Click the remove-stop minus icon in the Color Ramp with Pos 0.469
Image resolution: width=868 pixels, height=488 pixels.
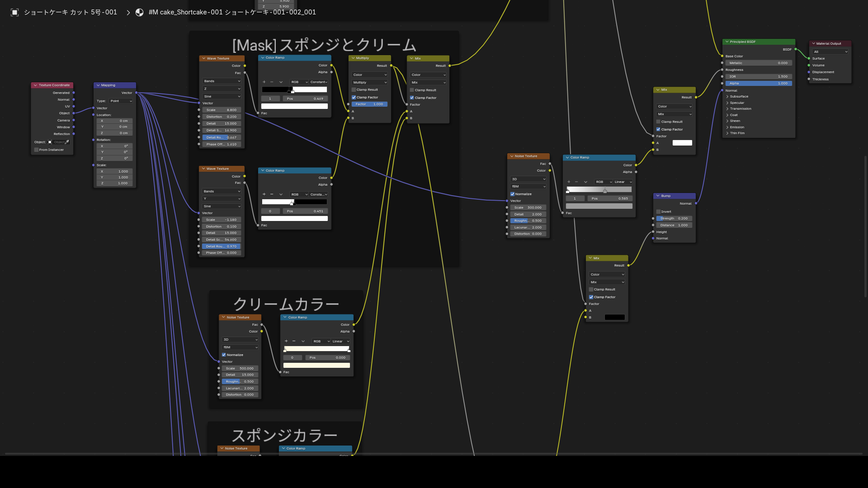click(272, 82)
